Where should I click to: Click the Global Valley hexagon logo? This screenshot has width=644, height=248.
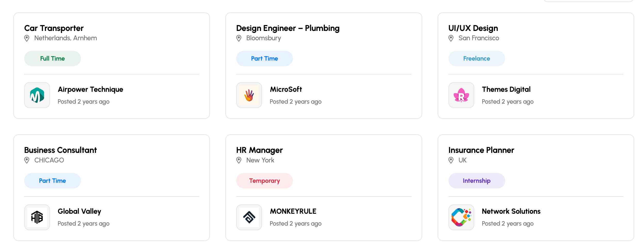pos(37,217)
